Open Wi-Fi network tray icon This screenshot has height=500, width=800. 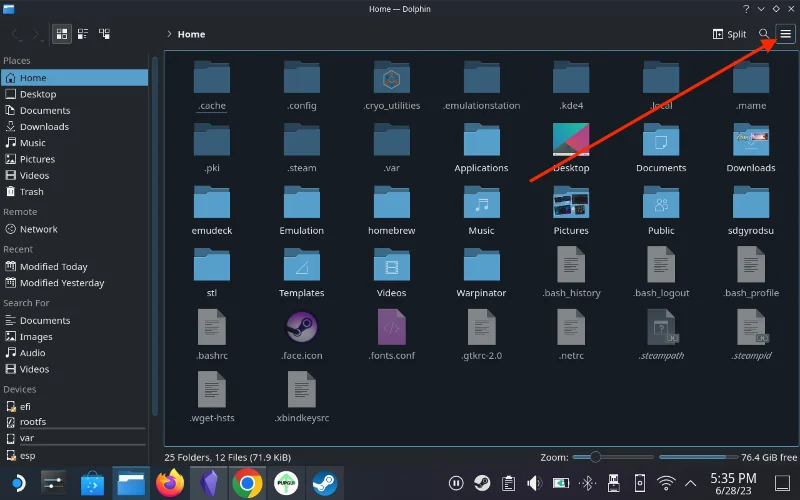[x=666, y=483]
